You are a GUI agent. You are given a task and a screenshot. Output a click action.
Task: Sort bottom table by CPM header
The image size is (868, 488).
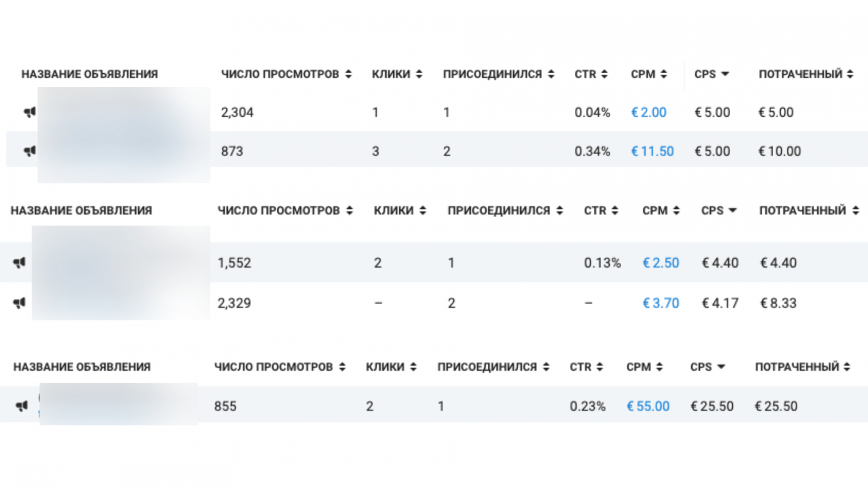[x=639, y=367]
